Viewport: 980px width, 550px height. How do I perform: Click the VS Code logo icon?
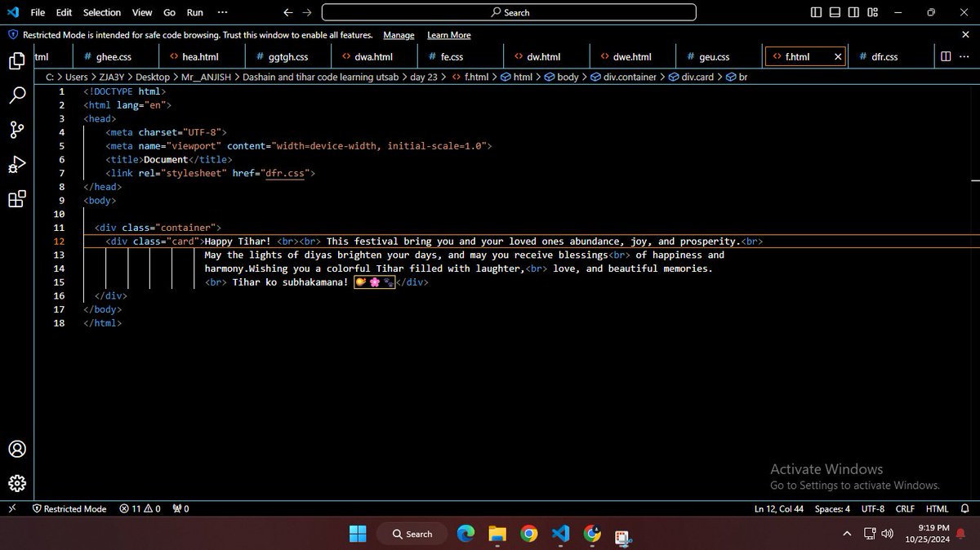[x=12, y=12]
